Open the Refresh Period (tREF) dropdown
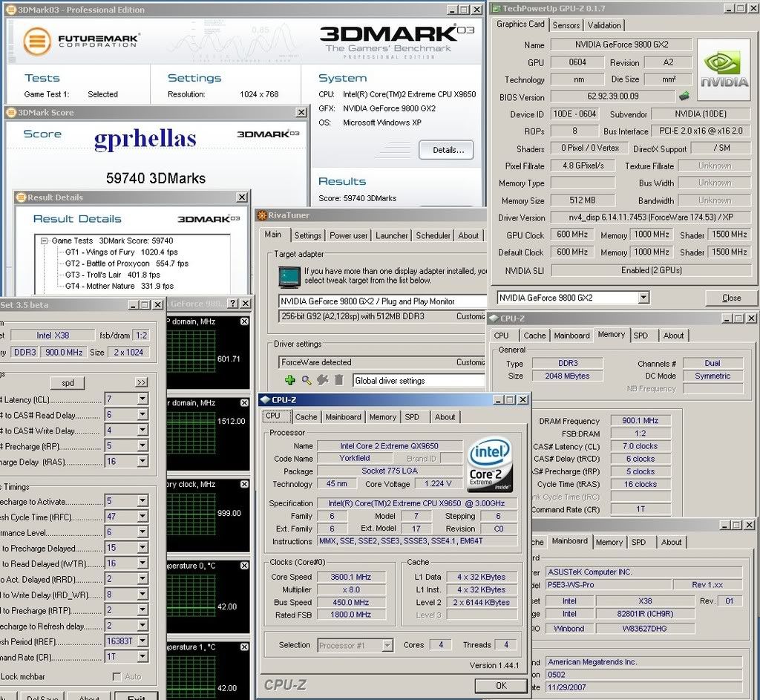The width and height of the screenshot is (760, 700). coord(142,641)
